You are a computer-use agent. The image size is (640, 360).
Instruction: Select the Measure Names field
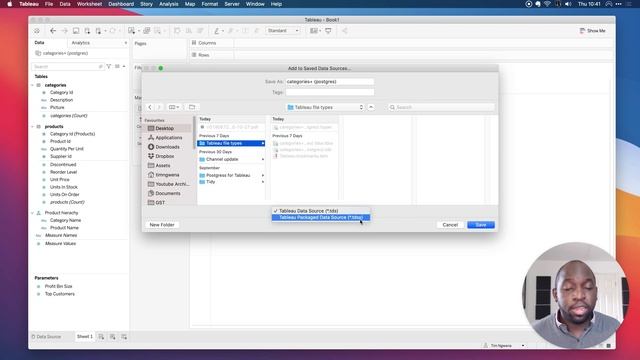(60, 235)
